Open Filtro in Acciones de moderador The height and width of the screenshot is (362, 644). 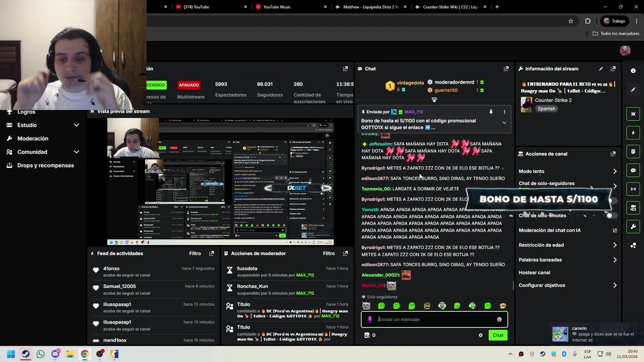pos(329,253)
